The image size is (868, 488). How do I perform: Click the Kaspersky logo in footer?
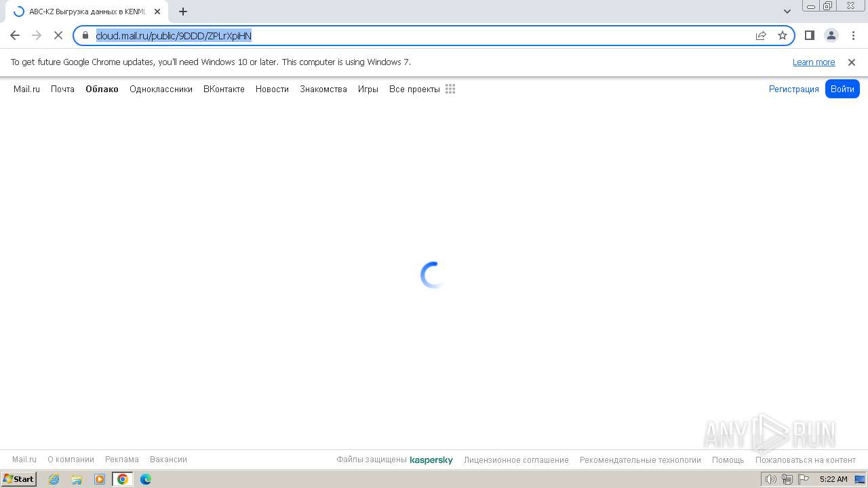[431, 460]
